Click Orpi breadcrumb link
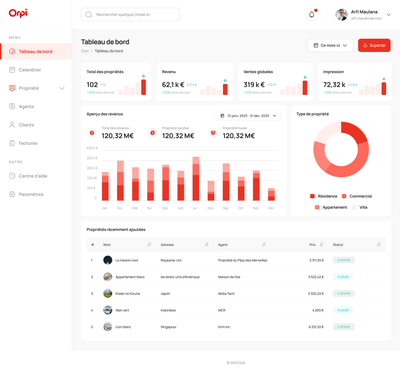Viewport: 400px width, 374px height. point(85,51)
